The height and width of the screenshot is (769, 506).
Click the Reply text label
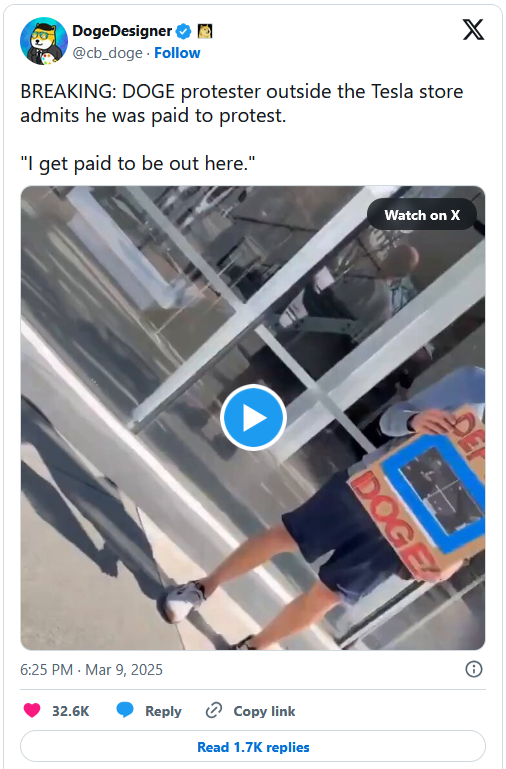point(163,711)
